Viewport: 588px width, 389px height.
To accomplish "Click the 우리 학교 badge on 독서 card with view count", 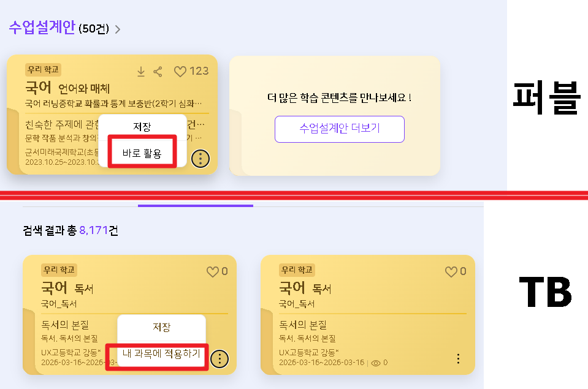I will click(297, 270).
